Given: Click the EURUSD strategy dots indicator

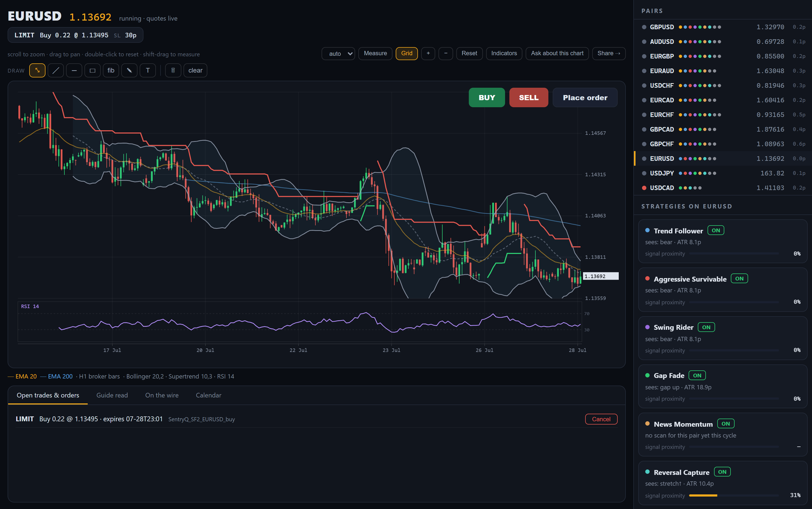Looking at the screenshot, I should pyautogui.click(x=698, y=159).
